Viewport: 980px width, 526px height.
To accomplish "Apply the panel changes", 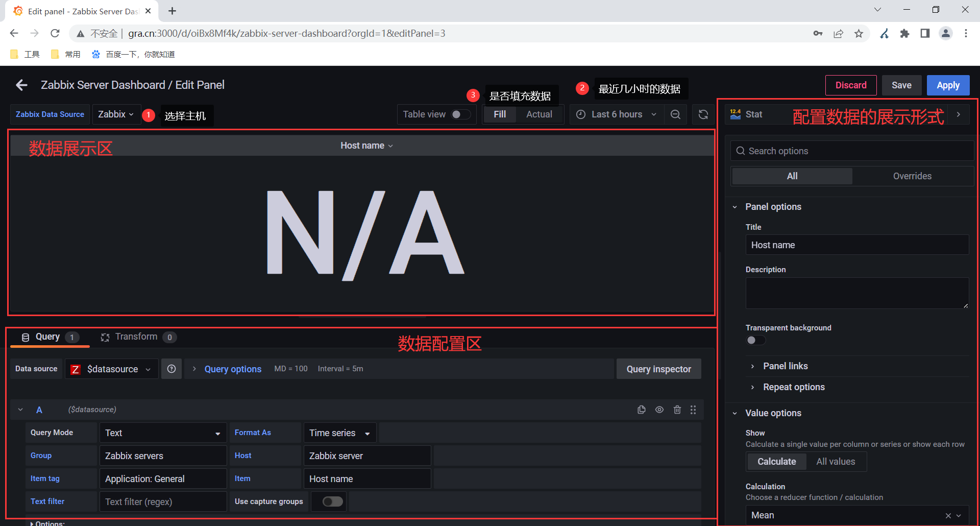I will click(948, 85).
